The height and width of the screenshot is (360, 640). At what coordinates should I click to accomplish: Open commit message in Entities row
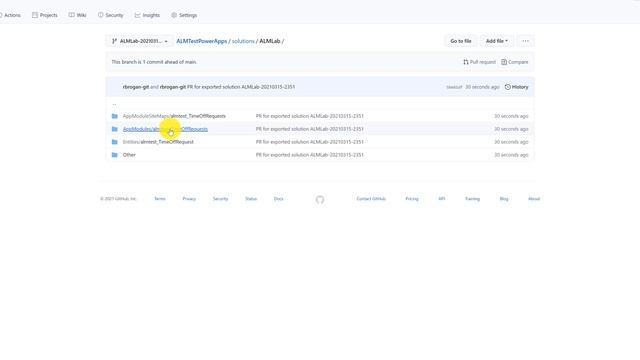309,142
